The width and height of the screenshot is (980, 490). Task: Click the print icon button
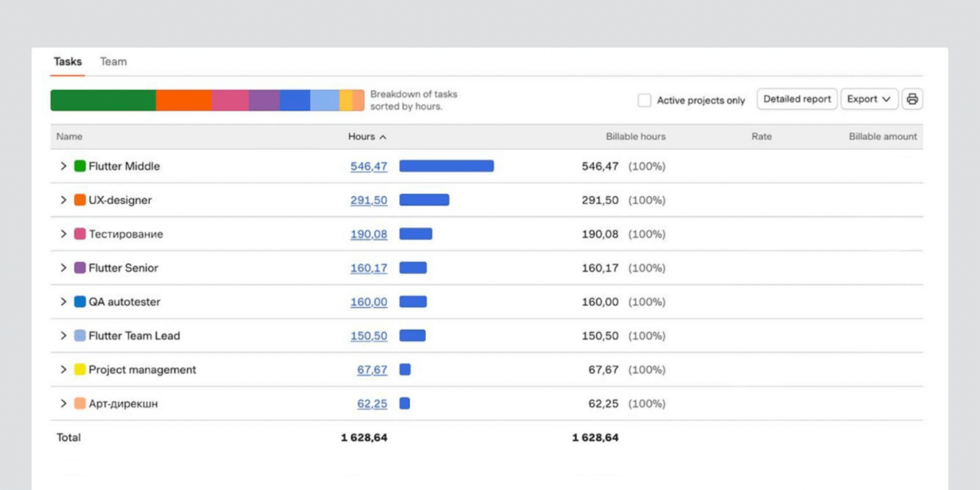(x=912, y=99)
